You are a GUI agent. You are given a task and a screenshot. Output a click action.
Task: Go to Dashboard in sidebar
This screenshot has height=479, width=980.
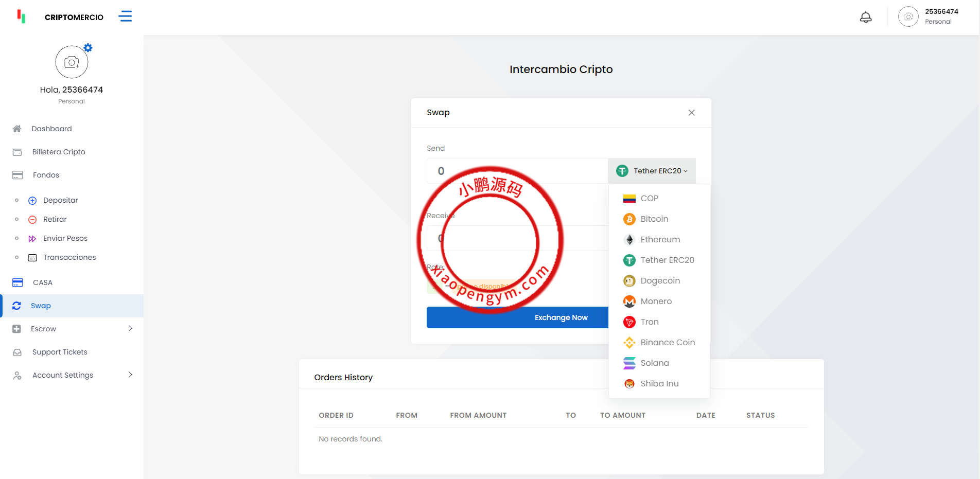point(51,129)
